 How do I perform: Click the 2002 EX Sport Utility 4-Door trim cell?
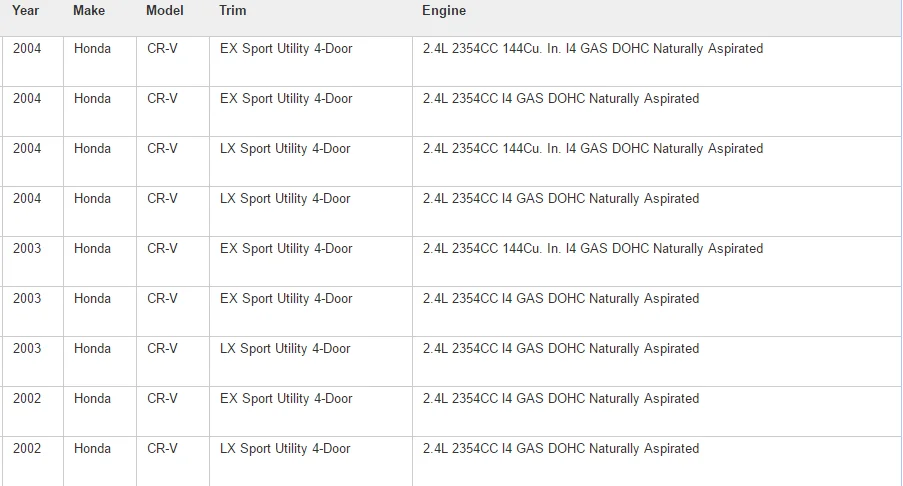tap(311, 411)
